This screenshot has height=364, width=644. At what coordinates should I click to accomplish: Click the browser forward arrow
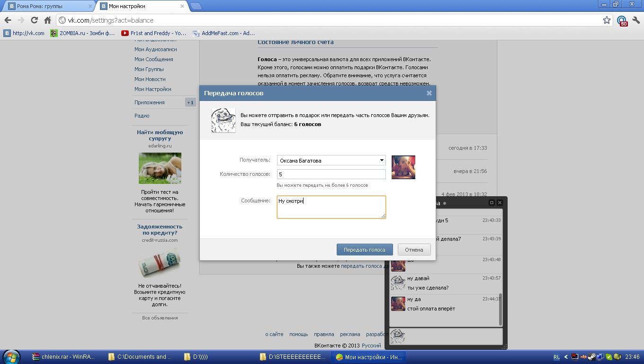click(x=21, y=20)
